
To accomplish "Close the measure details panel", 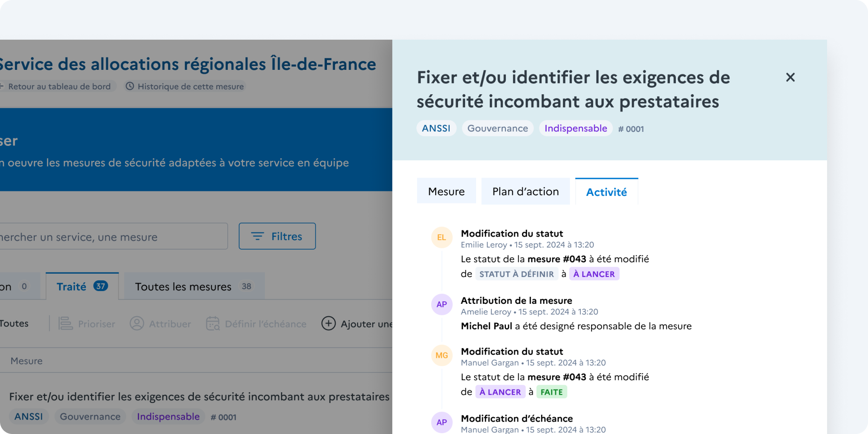I will [790, 77].
